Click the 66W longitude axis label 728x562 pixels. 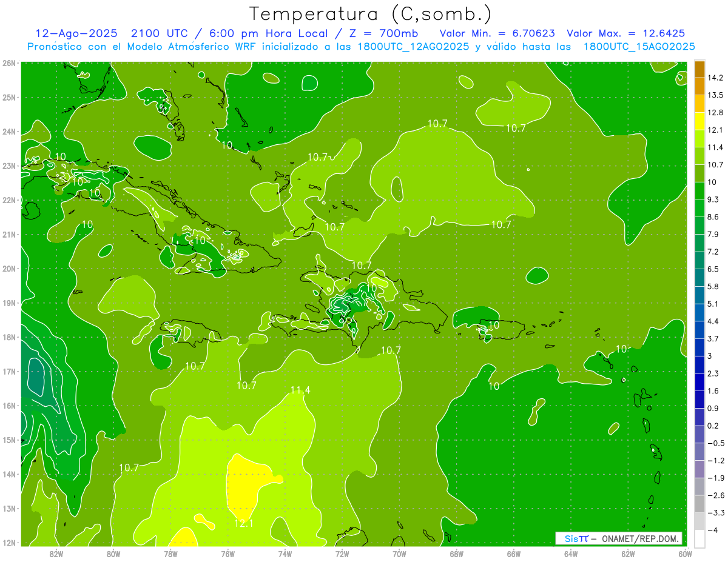click(x=514, y=554)
